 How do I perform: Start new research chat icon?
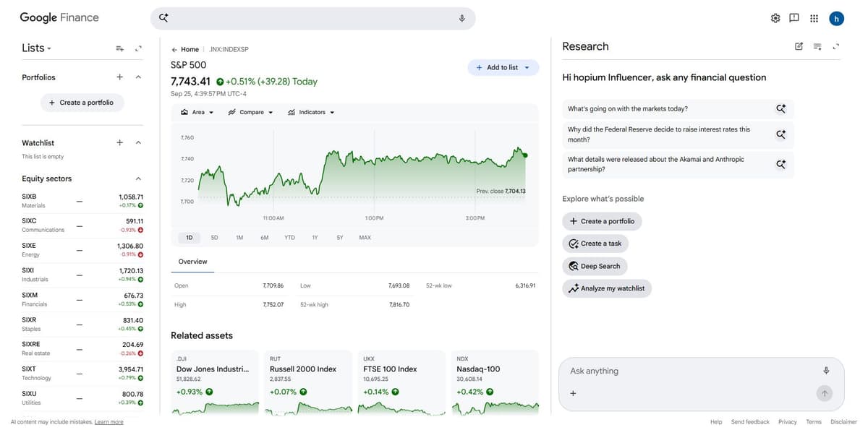click(799, 46)
